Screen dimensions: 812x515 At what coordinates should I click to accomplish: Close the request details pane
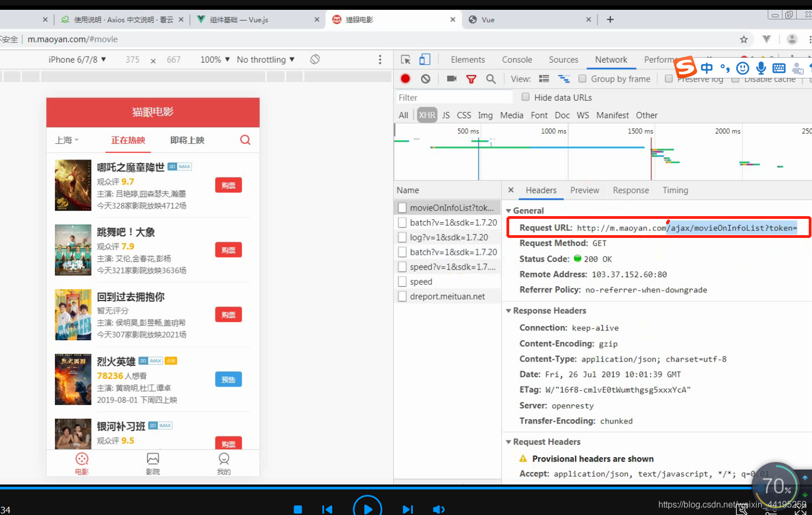[x=511, y=190]
